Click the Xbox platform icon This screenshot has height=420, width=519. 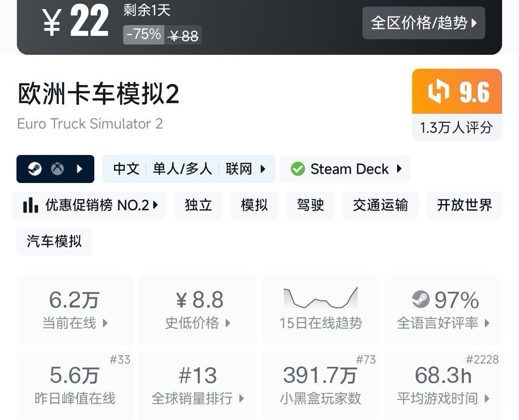(x=57, y=169)
